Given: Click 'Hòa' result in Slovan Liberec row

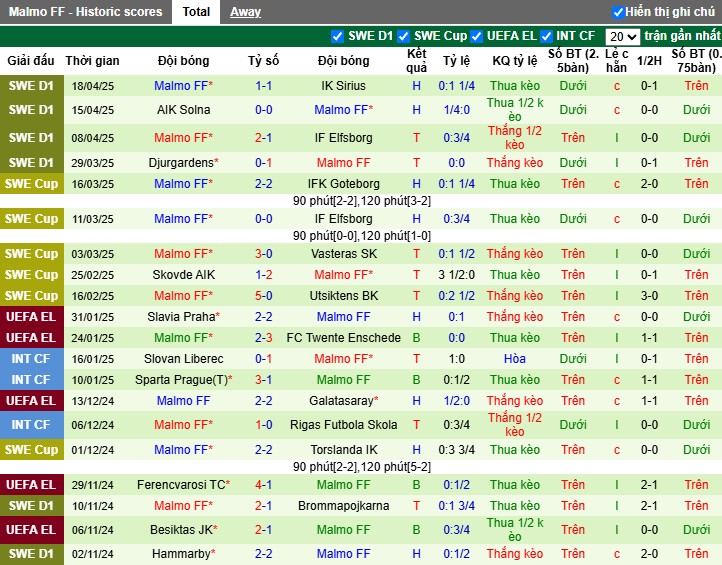Looking at the screenshot, I should [514, 359].
